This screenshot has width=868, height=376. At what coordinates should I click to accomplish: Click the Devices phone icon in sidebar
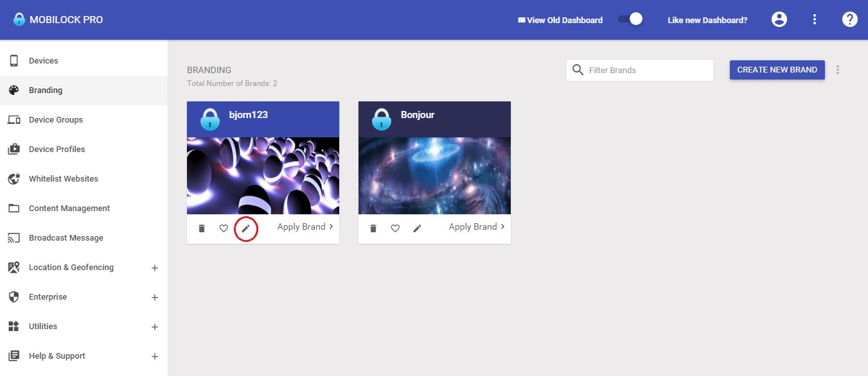(13, 61)
